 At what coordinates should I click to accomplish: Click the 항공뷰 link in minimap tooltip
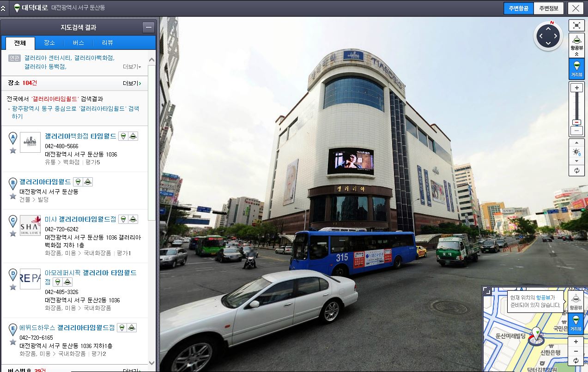click(x=544, y=298)
